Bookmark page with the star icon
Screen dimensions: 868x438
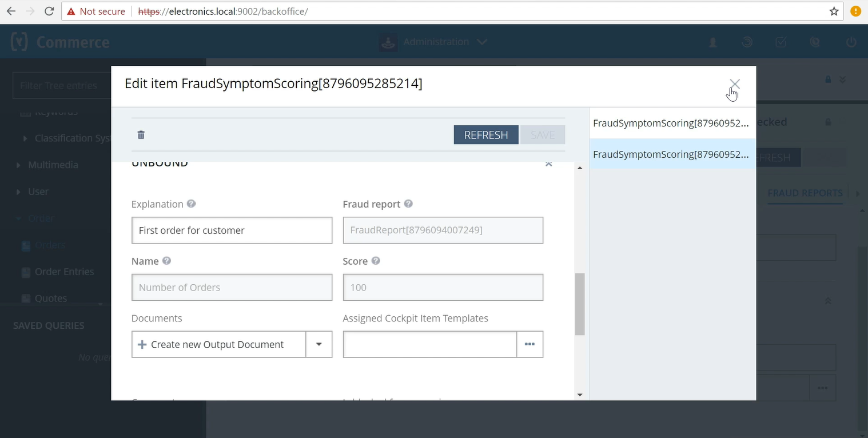[834, 11]
